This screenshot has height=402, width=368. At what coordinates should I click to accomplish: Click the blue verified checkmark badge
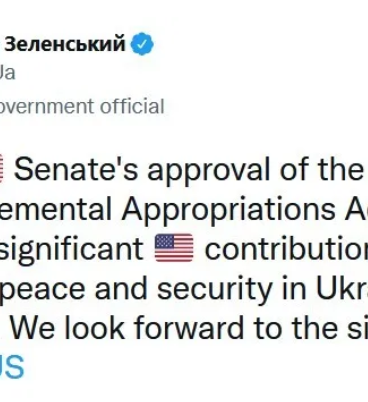coord(142,44)
